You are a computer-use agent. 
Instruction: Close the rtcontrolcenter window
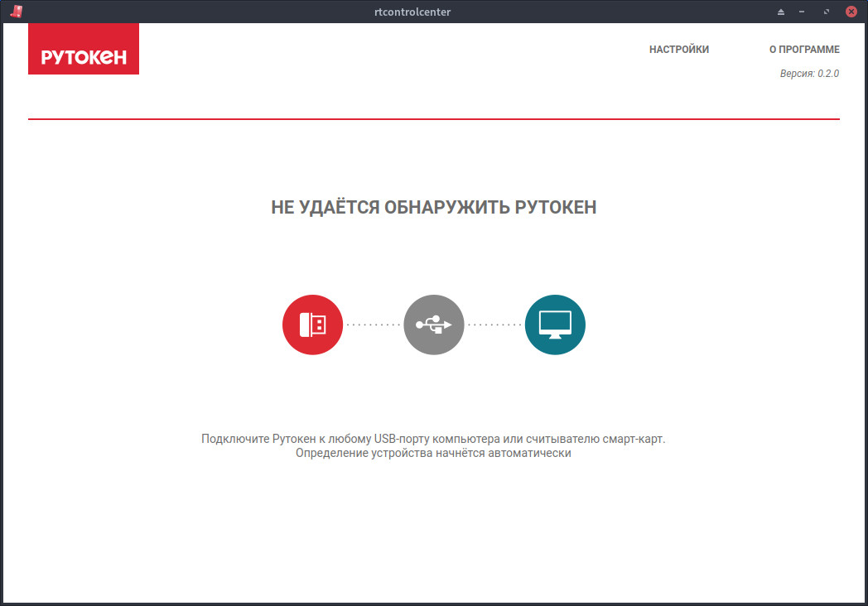[851, 12]
